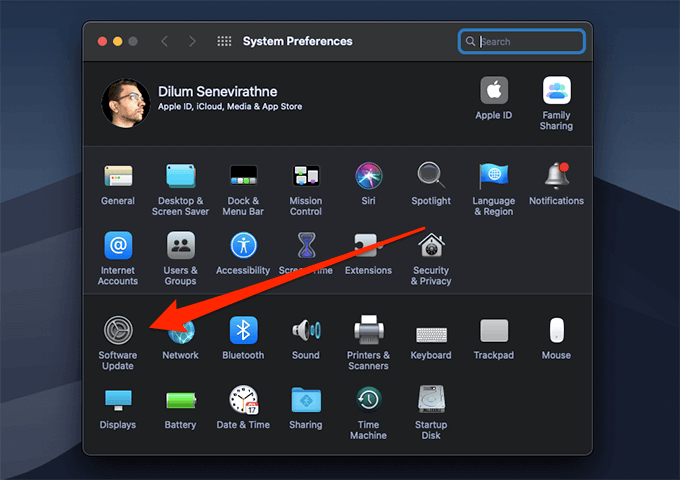Open the Bluetooth preference pane

click(x=243, y=331)
